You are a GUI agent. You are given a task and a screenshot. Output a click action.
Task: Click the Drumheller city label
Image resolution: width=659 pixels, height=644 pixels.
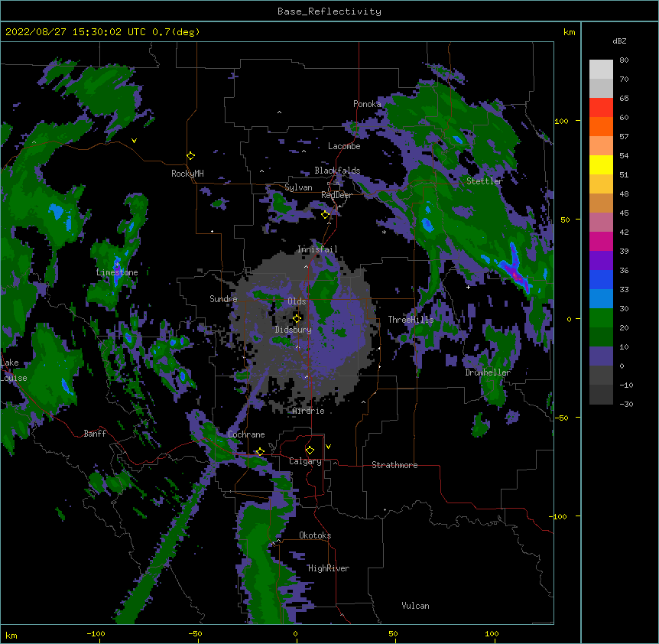pos(488,372)
